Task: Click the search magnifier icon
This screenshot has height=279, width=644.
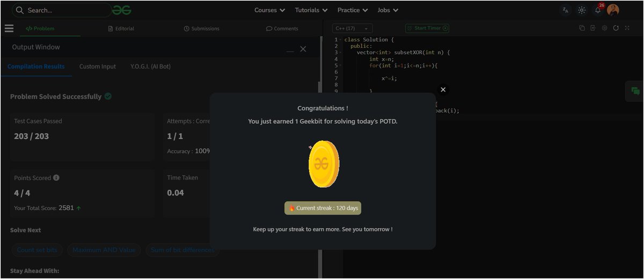Action: click(19, 10)
